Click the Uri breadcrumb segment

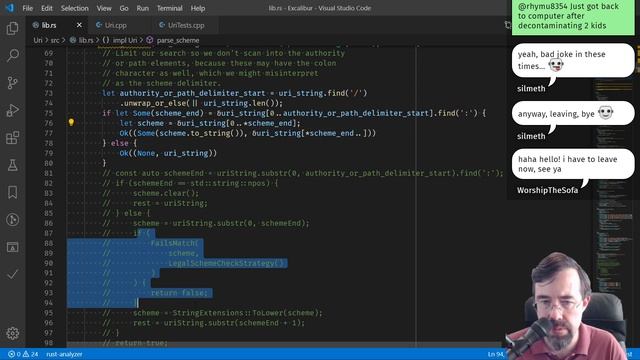(x=38, y=40)
